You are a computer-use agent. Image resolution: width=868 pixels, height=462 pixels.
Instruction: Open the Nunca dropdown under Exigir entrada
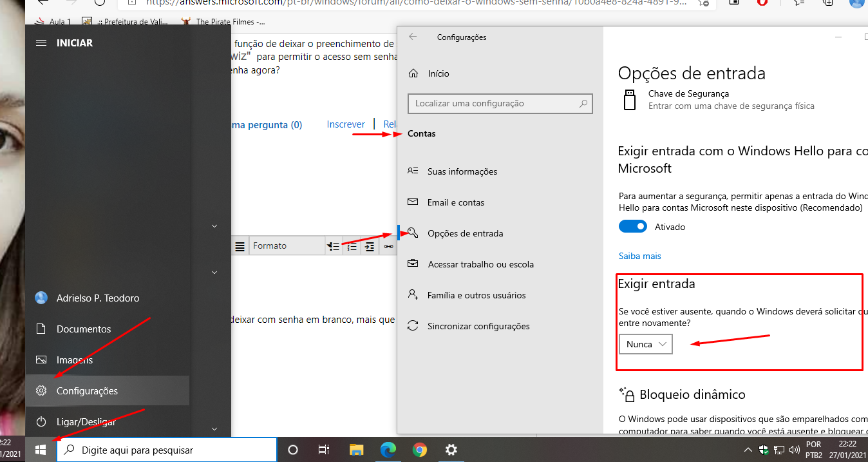click(x=646, y=344)
